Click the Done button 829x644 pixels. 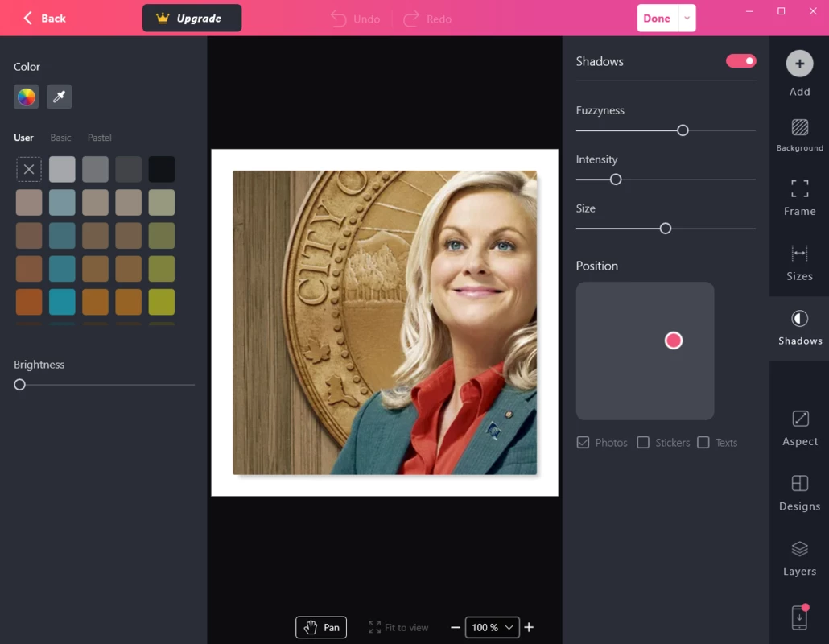(658, 18)
